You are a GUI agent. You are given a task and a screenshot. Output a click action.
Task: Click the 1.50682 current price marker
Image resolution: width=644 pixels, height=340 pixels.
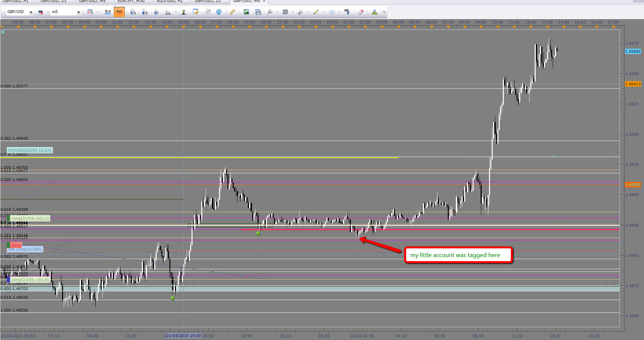point(633,51)
